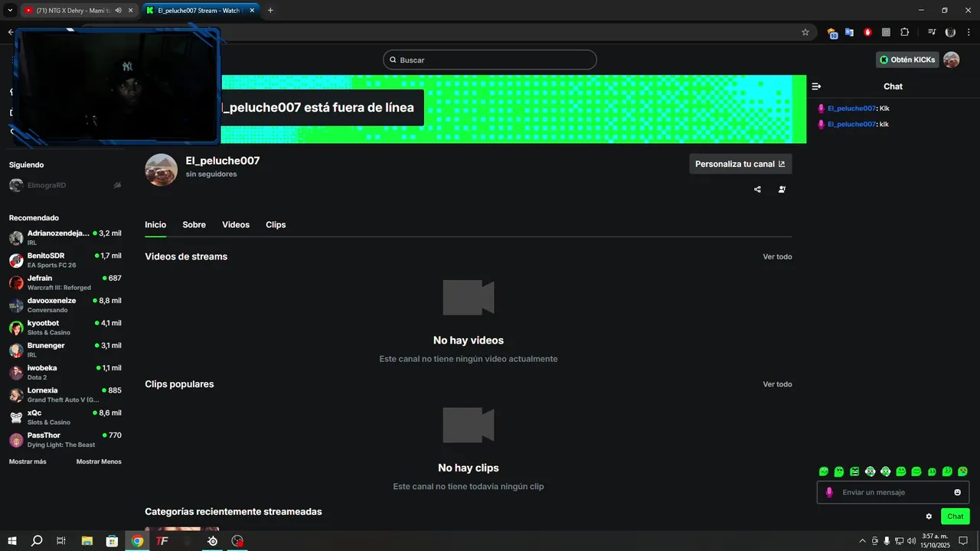The width and height of the screenshot is (980, 551).
Task: Switch to the Clips tab
Action: (x=276, y=224)
